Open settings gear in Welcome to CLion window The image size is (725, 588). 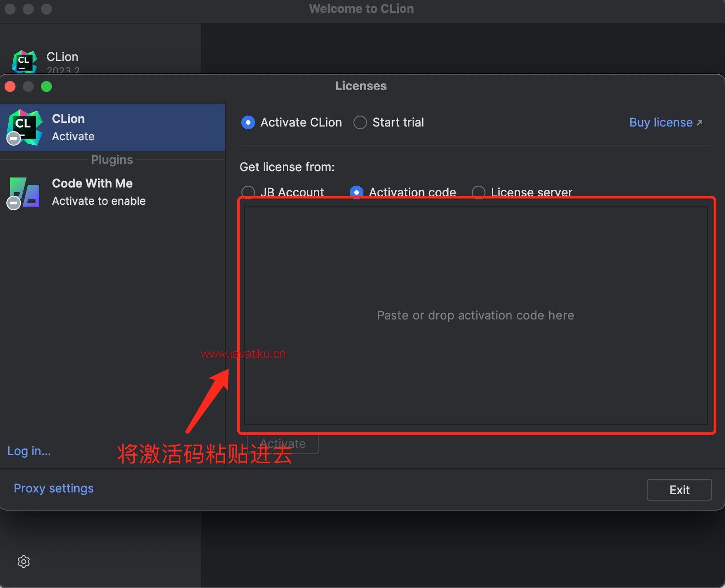tap(24, 562)
